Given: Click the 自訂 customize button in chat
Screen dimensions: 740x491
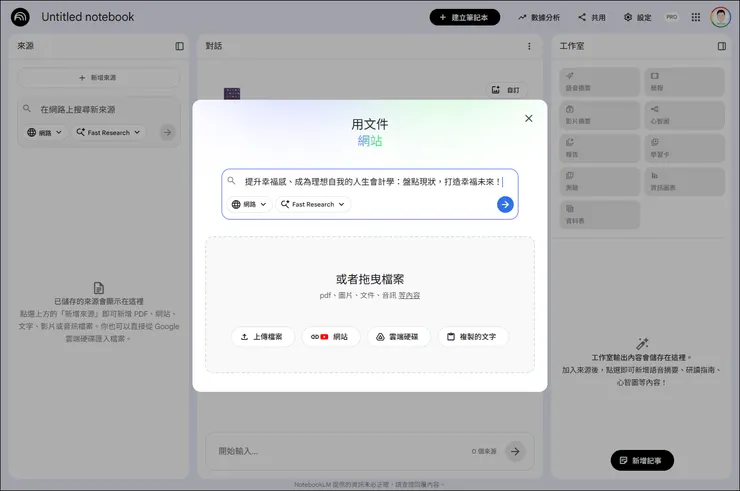Looking at the screenshot, I should click(x=506, y=90).
